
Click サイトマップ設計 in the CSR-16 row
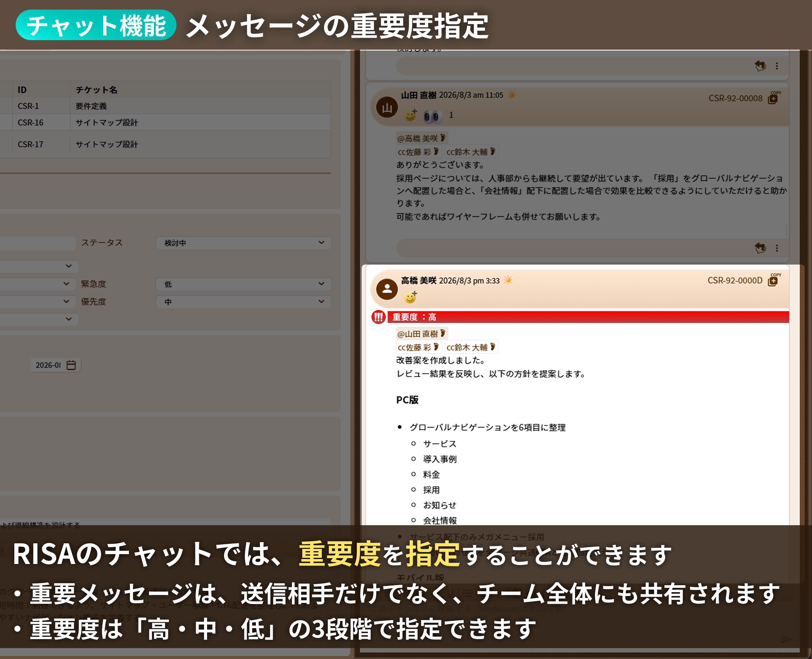pyautogui.click(x=107, y=123)
